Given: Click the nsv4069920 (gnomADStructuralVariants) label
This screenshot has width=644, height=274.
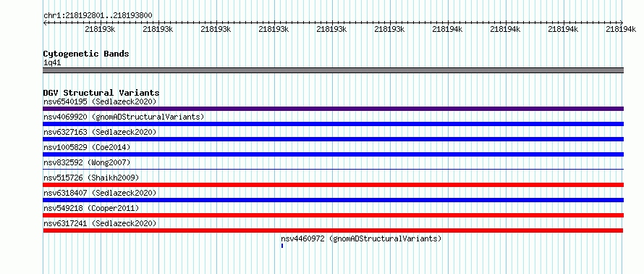Looking at the screenshot, I should [124, 117].
